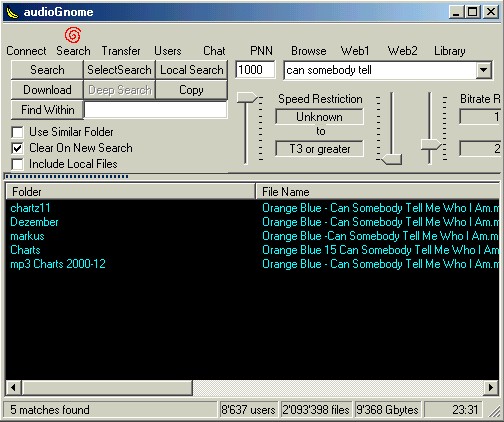The height and width of the screenshot is (422, 504).
Task: Select the markus folder row
Action: point(27,236)
